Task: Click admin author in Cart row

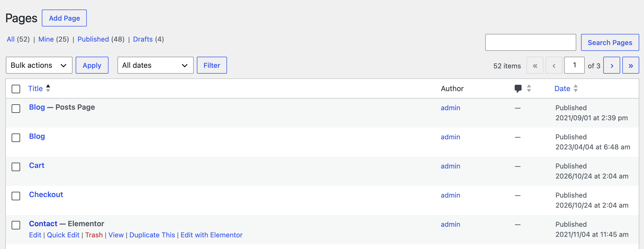Action: pyautogui.click(x=451, y=166)
